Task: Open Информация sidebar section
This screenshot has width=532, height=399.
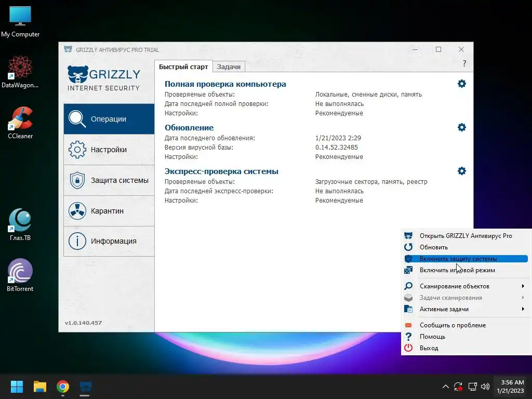Action: 109,241
